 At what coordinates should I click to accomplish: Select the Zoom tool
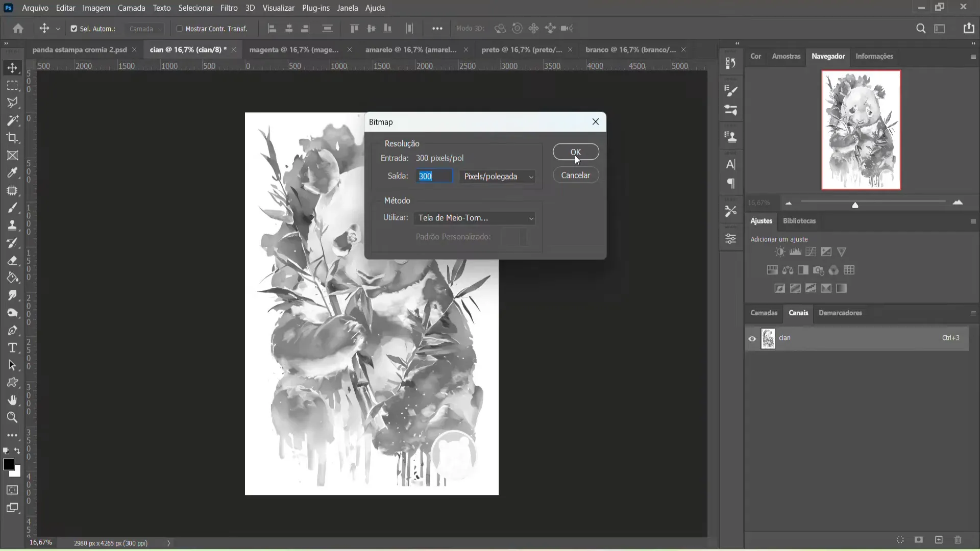click(x=12, y=418)
